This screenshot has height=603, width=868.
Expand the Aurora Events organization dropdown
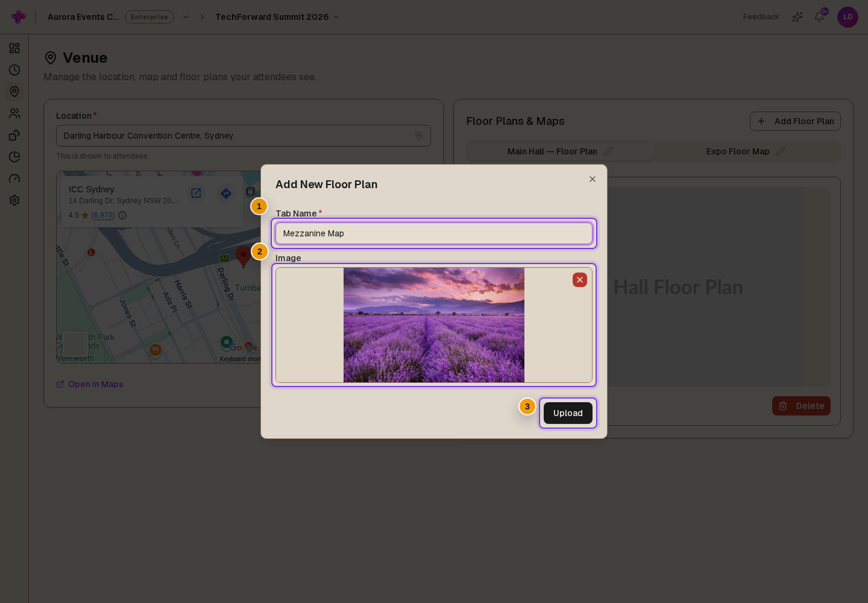(186, 17)
